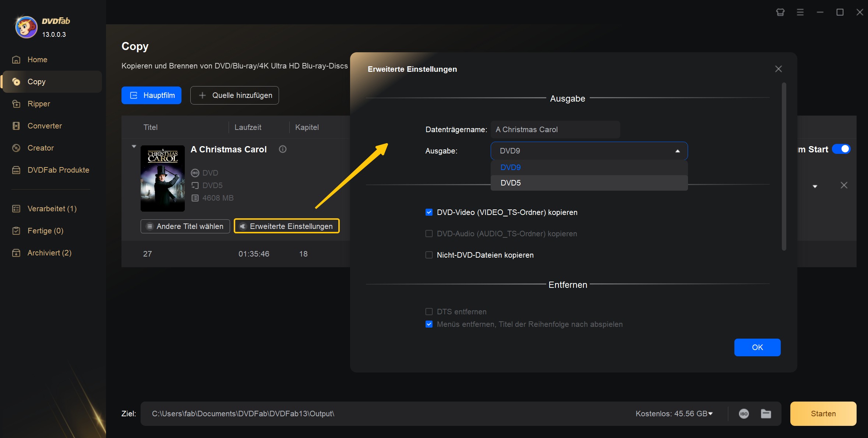Enable Nicht-DVD-Dateien kopieren checkbox
This screenshot has width=868, height=438.
coord(429,255)
